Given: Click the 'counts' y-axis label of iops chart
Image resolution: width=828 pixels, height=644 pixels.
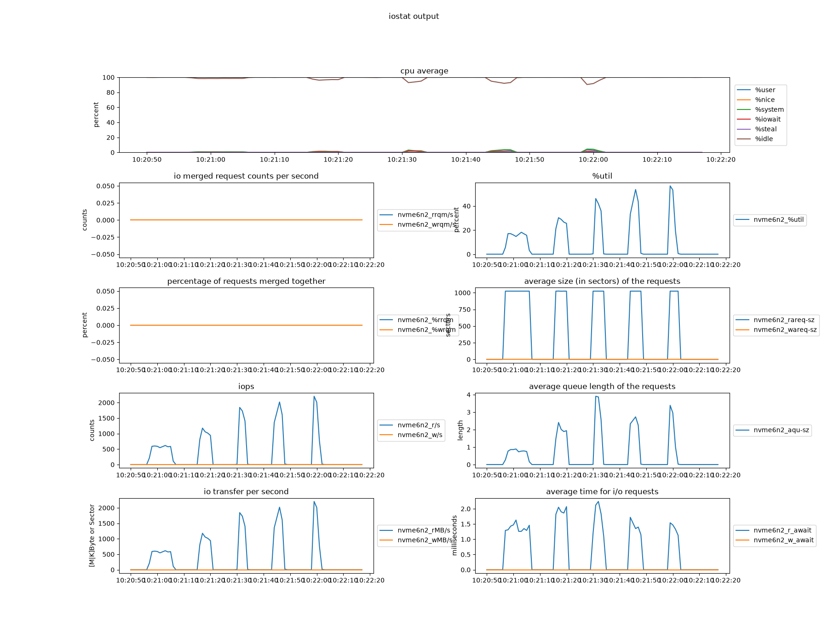Looking at the screenshot, I should [92, 431].
